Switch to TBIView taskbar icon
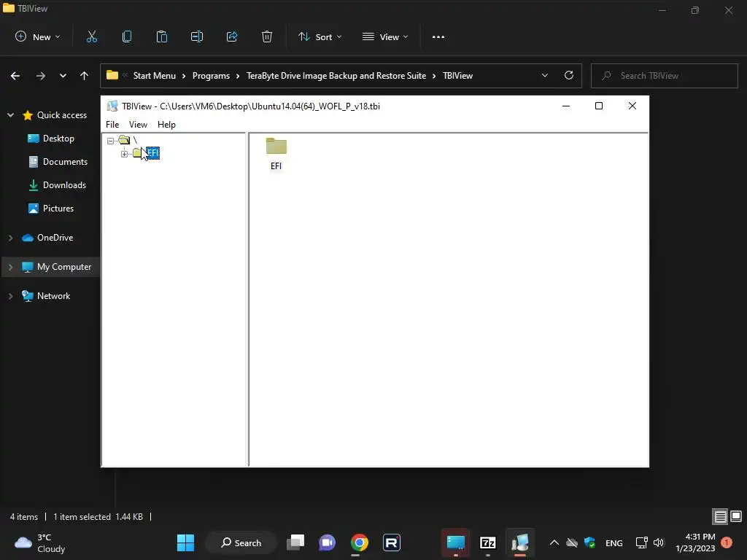 pos(520,542)
